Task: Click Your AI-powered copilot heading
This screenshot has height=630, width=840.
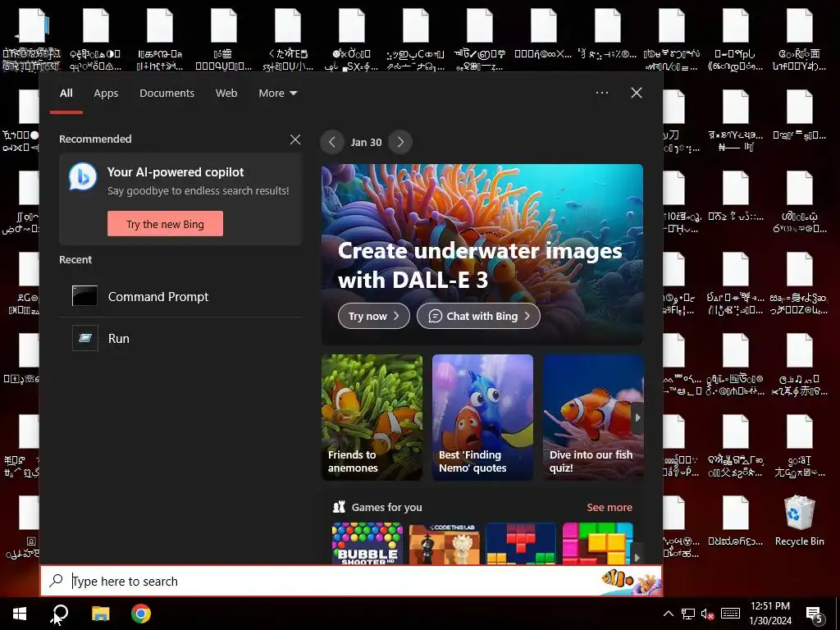Action: (176, 172)
